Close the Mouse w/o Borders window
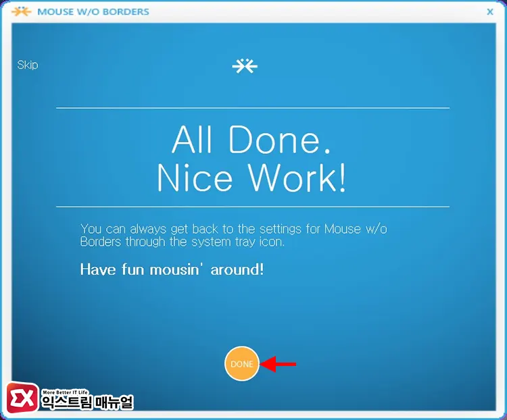The height and width of the screenshot is (420, 507). [x=490, y=11]
